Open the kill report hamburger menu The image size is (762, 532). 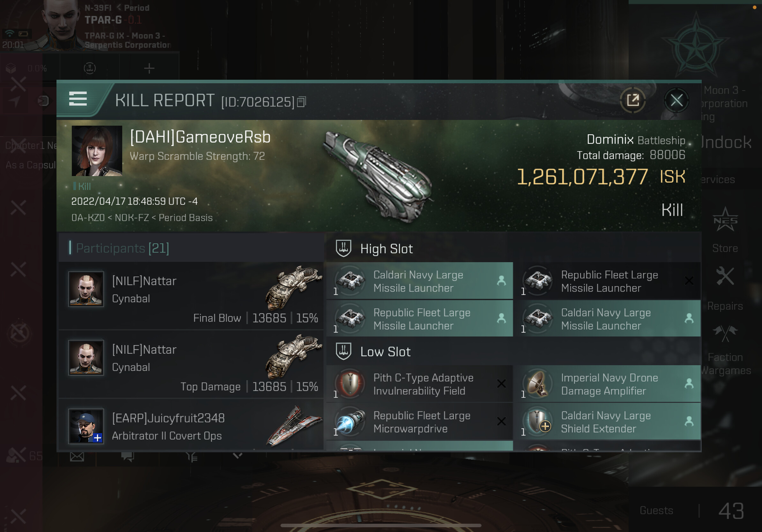point(78,99)
